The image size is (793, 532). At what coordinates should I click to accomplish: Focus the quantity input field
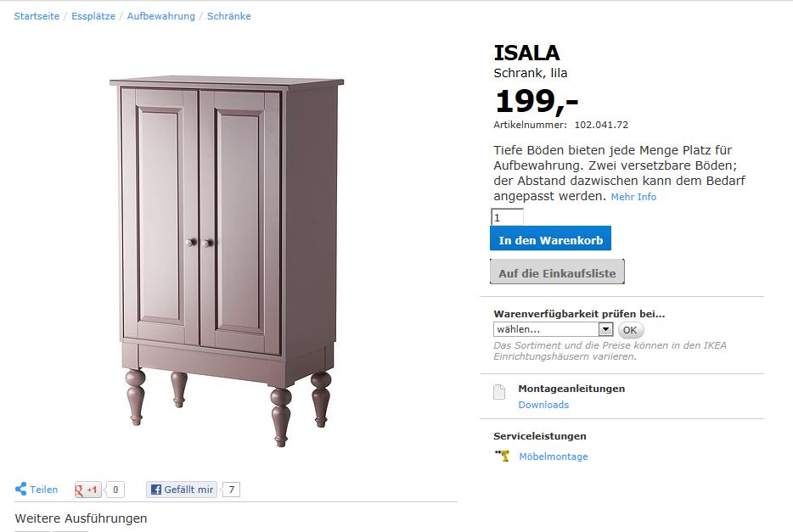coord(507,217)
